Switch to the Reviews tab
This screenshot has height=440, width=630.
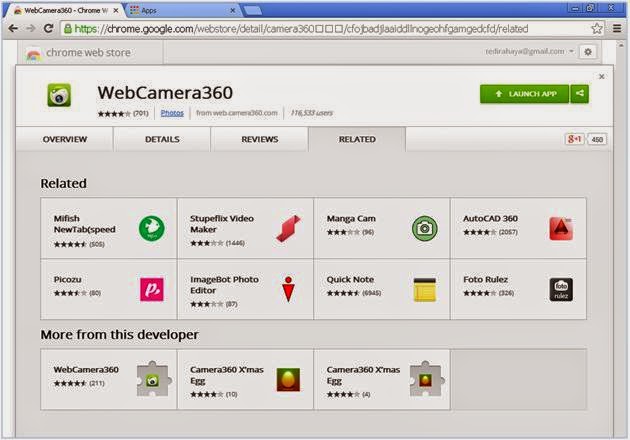click(260, 139)
